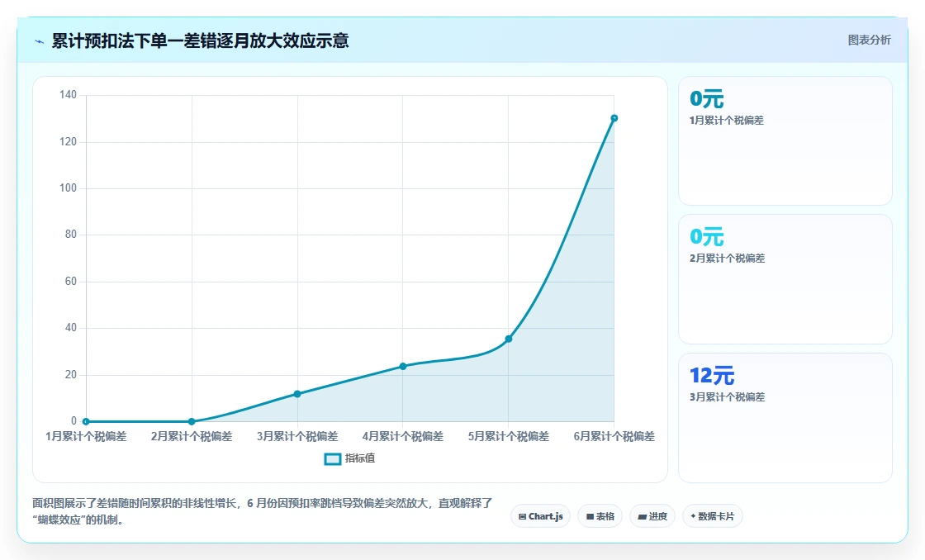Click the description paragraph about 蝴蝶效应

263,511
